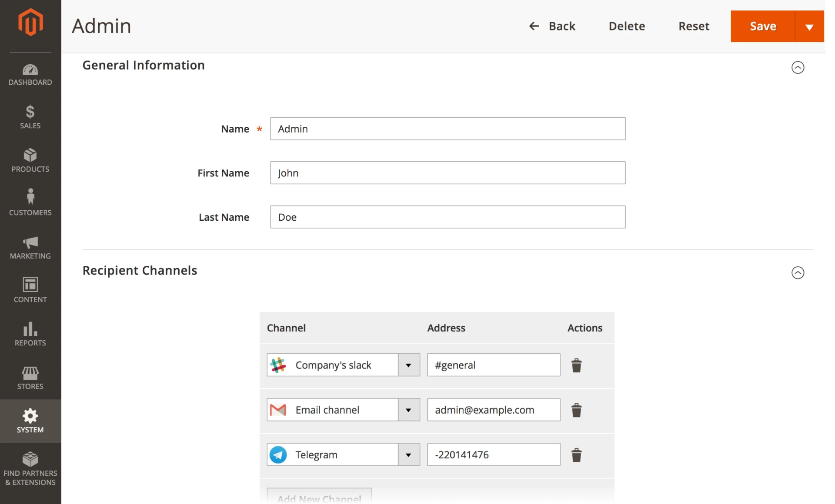Expand the Save button options arrow

[x=809, y=27]
